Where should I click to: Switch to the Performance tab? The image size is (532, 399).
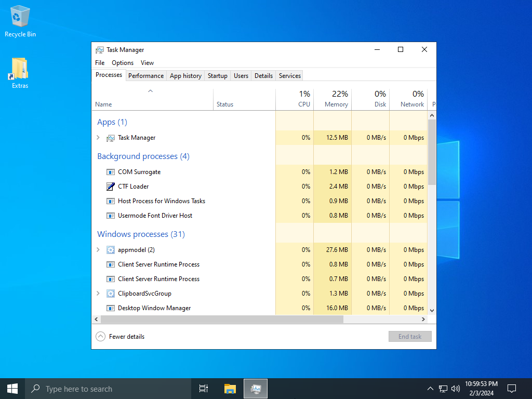tap(146, 76)
